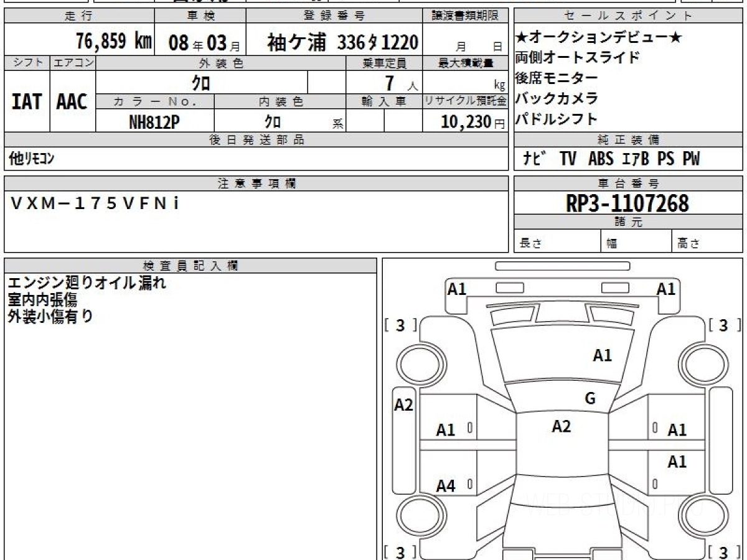Click the TV equipment entry

click(x=568, y=159)
